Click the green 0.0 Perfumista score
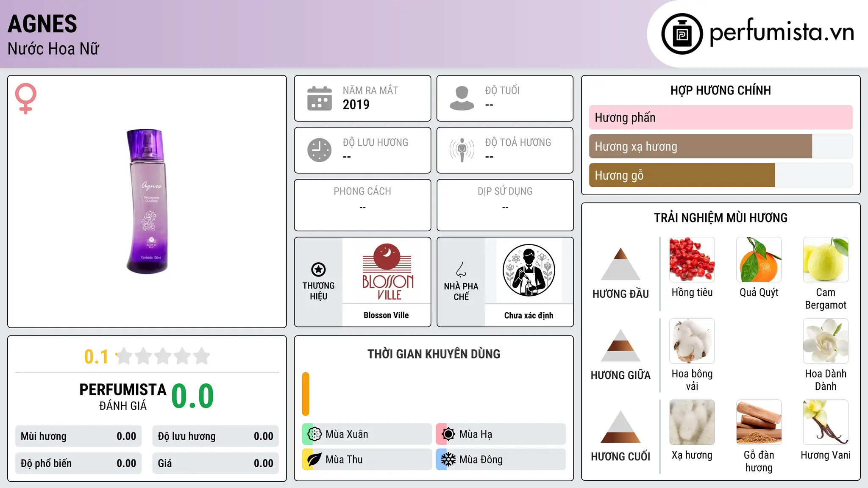868x488 pixels. click(192, 396)
